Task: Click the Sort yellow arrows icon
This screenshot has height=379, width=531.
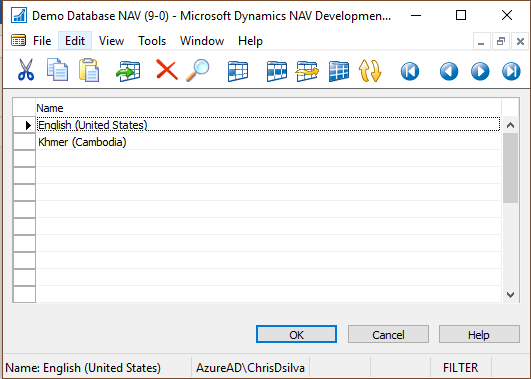Action: click(370, 71)
